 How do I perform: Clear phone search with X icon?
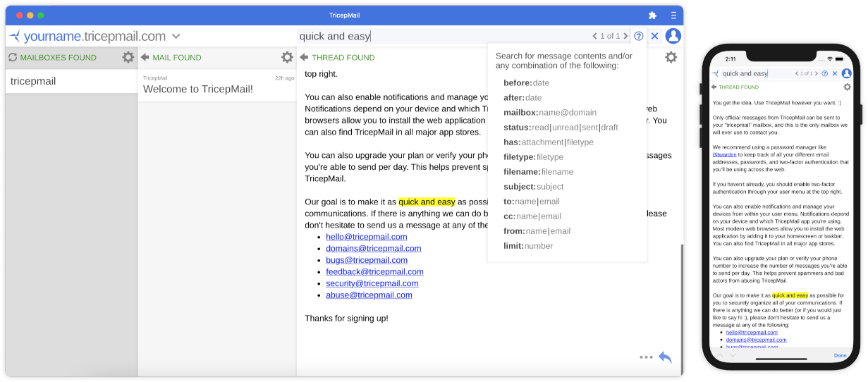tap(835, 73)
